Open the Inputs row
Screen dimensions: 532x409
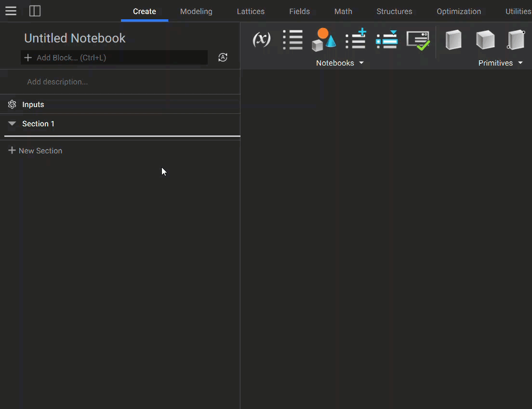(x=33, y=104)
